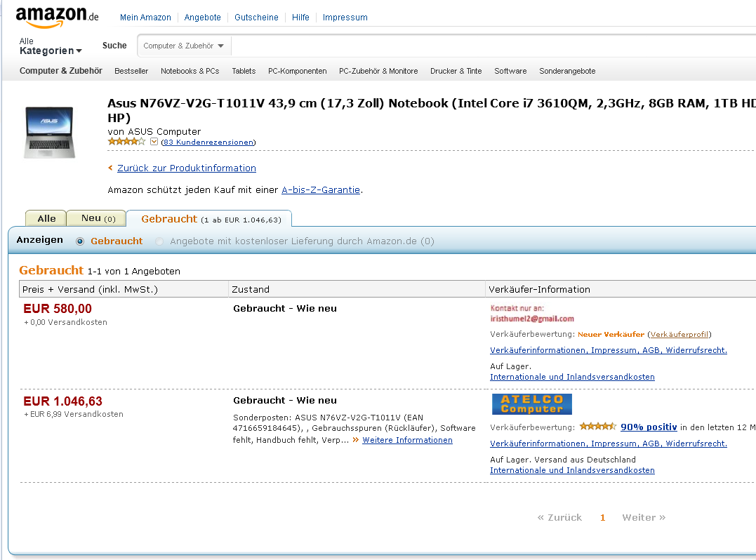Open Weitere Informationen for the ATELCO offer
Image resolution: width=756 pixels, height=560 pixels.
(x=407, y=440)
